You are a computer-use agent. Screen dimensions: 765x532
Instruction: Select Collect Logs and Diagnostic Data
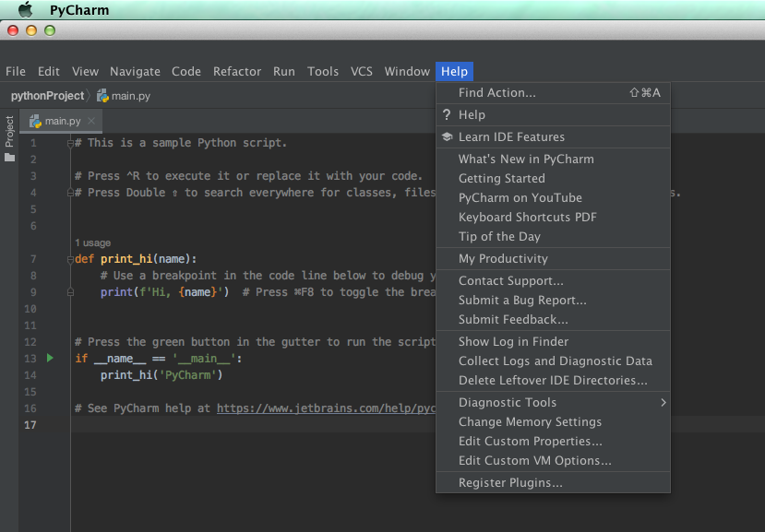coord(553,361)
